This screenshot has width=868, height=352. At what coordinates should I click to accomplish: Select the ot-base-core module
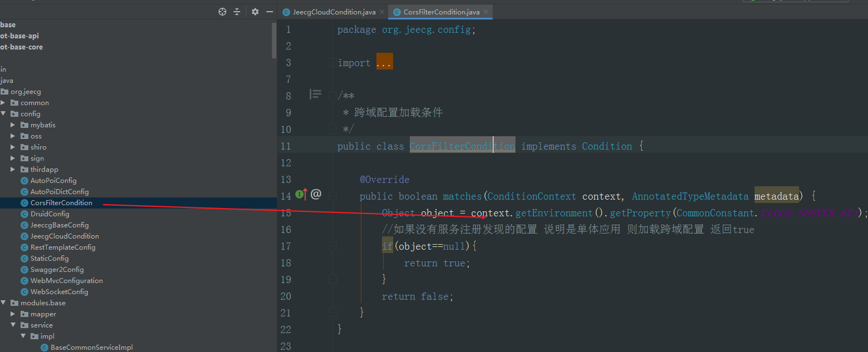click(21, 47)
